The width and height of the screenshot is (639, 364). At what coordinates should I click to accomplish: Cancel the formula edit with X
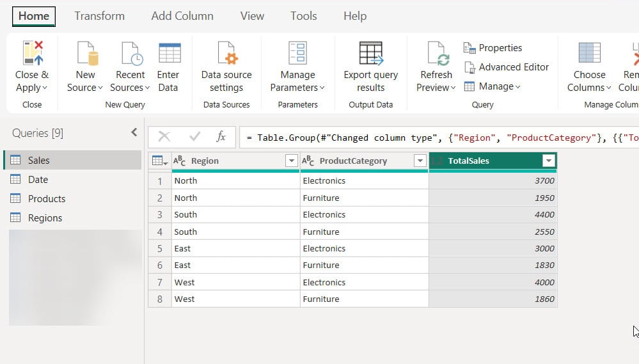164,136
